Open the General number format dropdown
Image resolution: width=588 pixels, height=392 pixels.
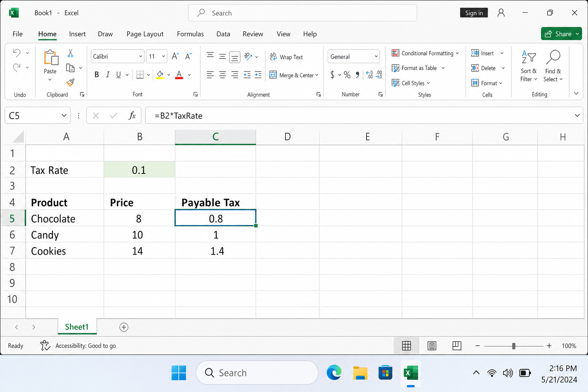click(x=376, y=56)
